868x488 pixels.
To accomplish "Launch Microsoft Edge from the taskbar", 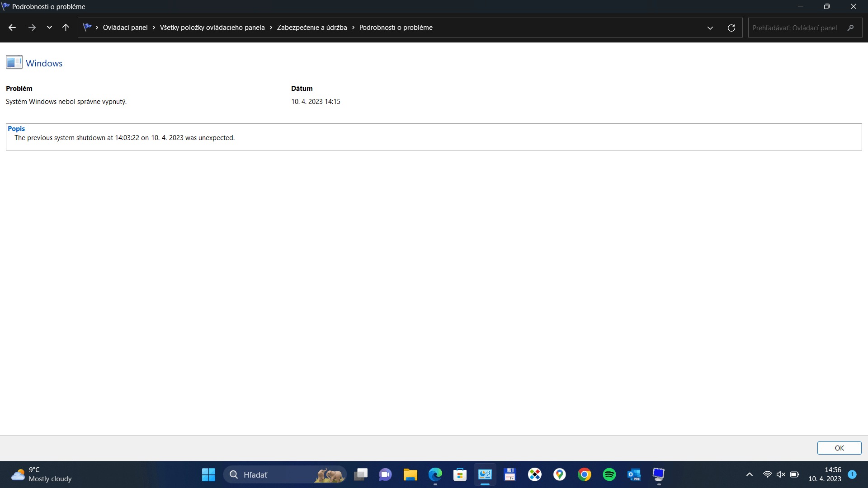I will pyautogui.click(x=435, y=474).
